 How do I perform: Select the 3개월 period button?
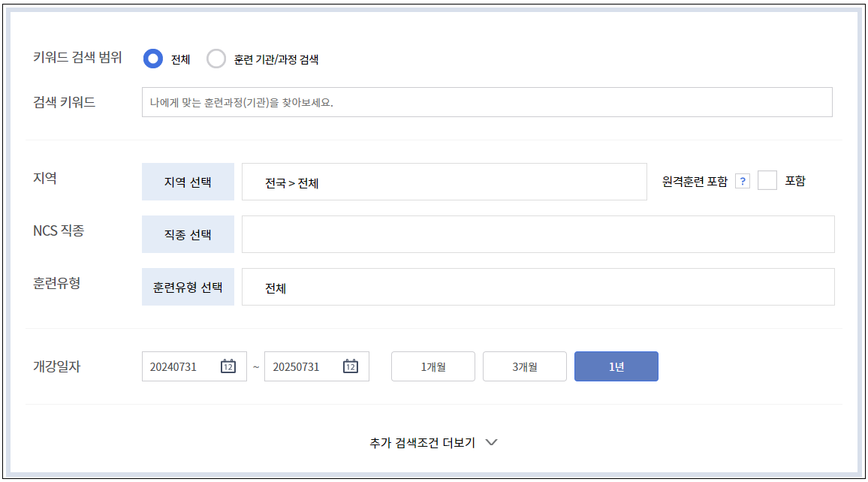tap(524, 366)
